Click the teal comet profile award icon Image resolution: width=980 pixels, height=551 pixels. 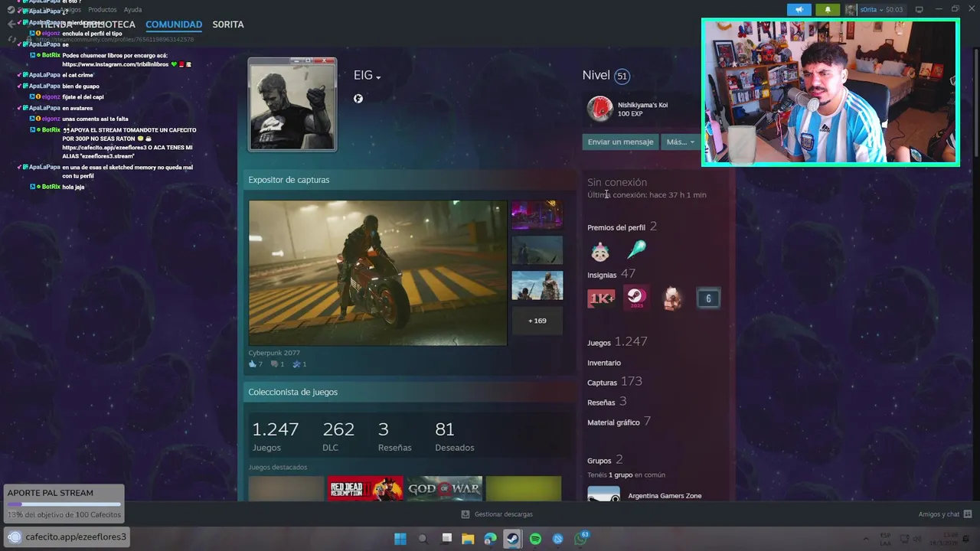[x=636, y=249]
